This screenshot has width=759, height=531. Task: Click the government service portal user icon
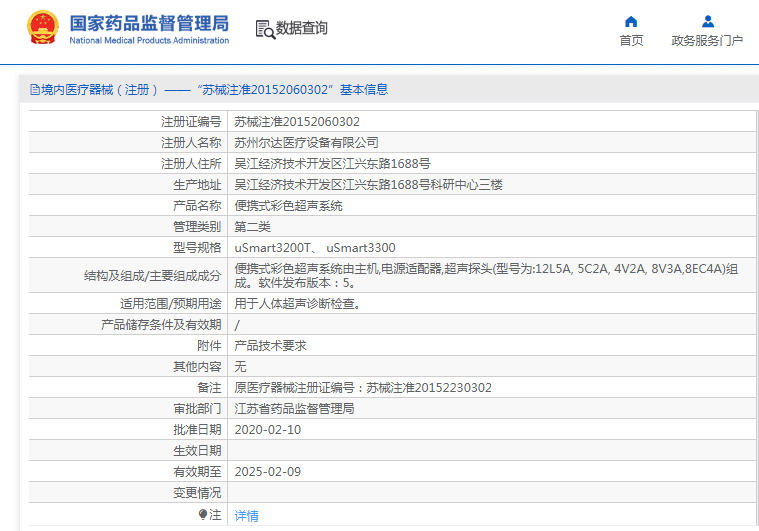tap(707, 21)
